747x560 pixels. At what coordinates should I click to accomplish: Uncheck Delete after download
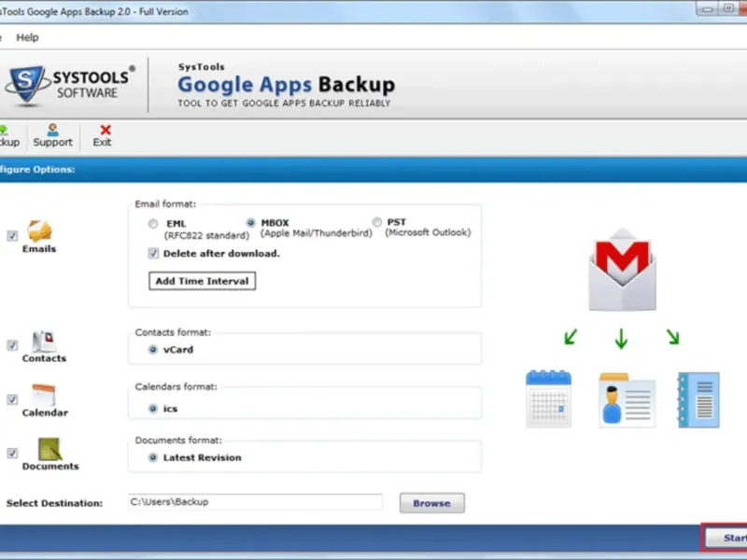pos(153,253)
